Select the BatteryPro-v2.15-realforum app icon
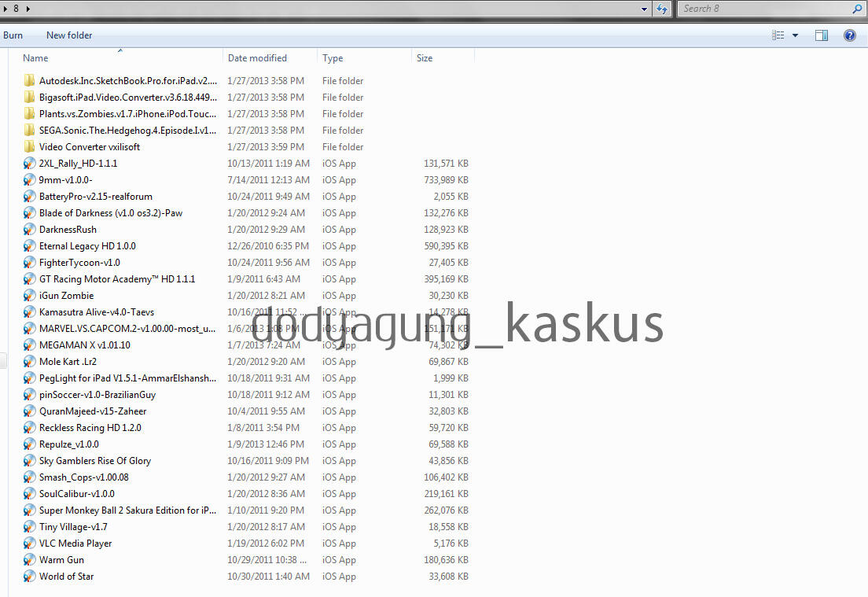Screen dimensions: 868x597 click(29, 197)
